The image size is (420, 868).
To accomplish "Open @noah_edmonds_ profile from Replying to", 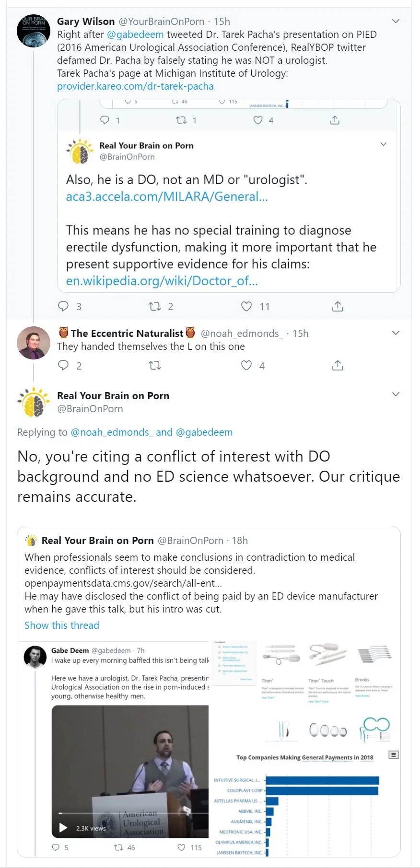I will point(112,432).
